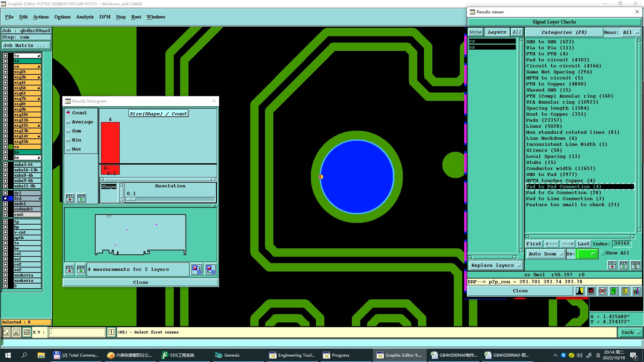Click the crossed-out REF icon
Viewport: 644px width, 362px height.
tap(602, 291)
